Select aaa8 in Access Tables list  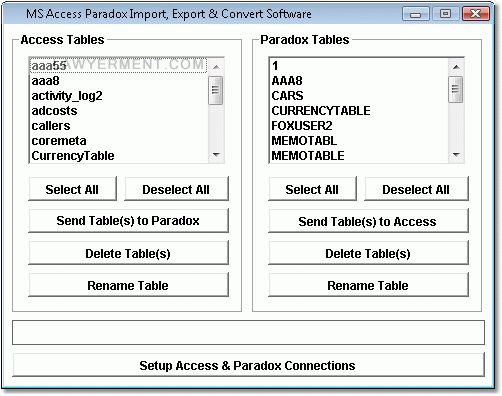[x=119, y=81]
